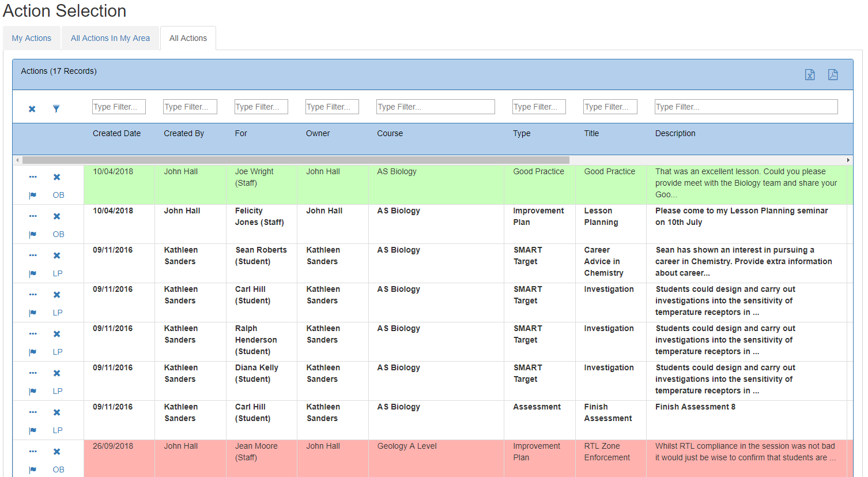Flag the Finish Assessment action row

[33, 430]
